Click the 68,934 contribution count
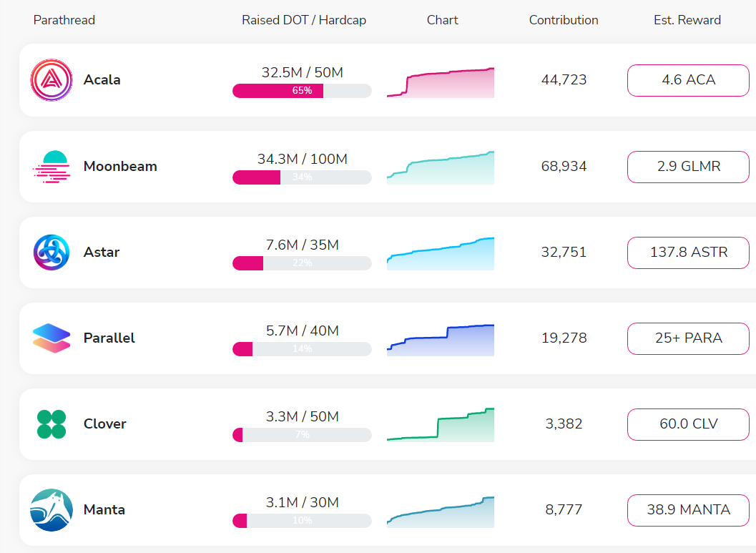The image size is (756, 553). (564, 167)
